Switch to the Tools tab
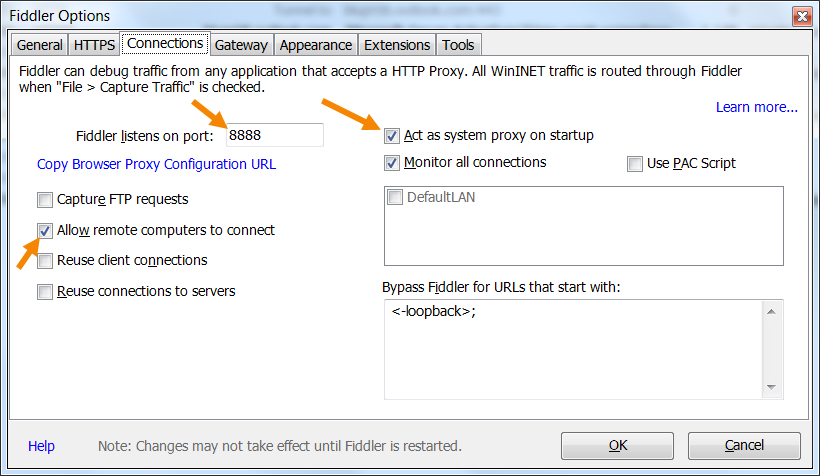Screen dimensions: 820x476 458,45
